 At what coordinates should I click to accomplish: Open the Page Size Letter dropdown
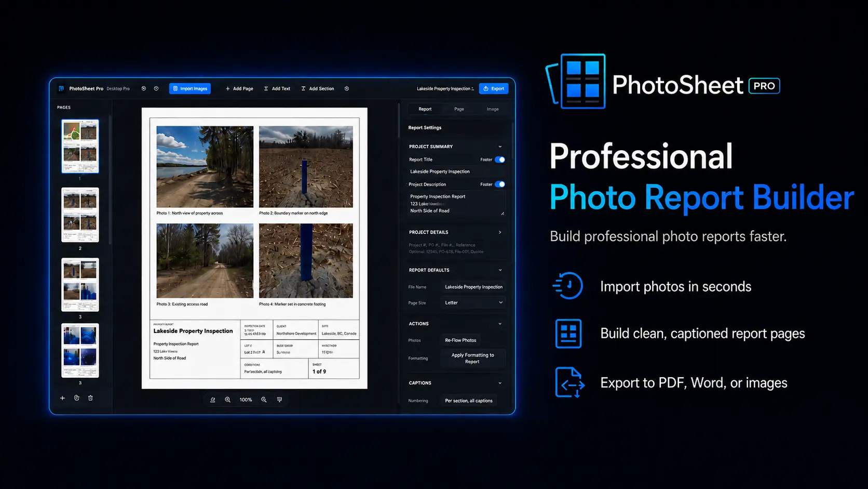click(x=473, y=302)
